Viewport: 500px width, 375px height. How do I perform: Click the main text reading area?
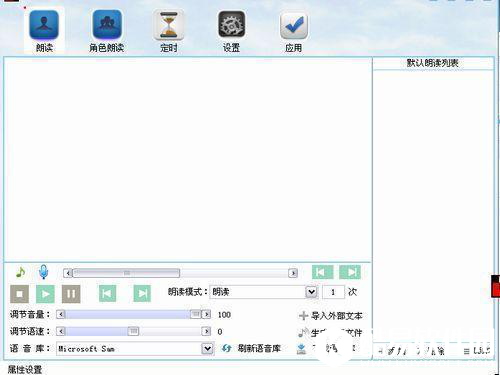[188, 159]
